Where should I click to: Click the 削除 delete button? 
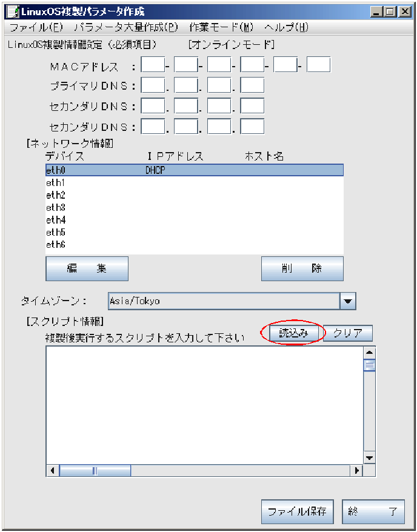pyautogui.click(x=302, y=268)
